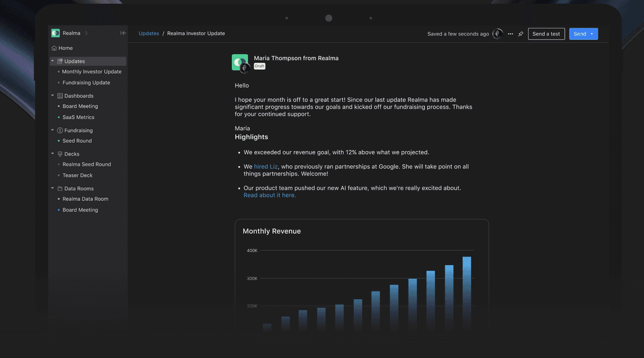Select SaaS Metrics dashboard
This screenshot has width=644, height=358.
click(x=78, y=117)
